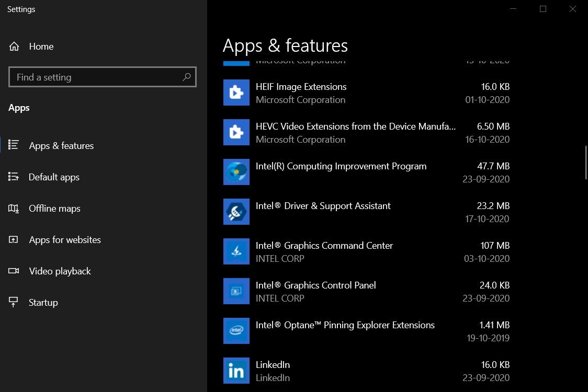
Task: Select the LinkedIn app name entry
Action: (273, 365)
